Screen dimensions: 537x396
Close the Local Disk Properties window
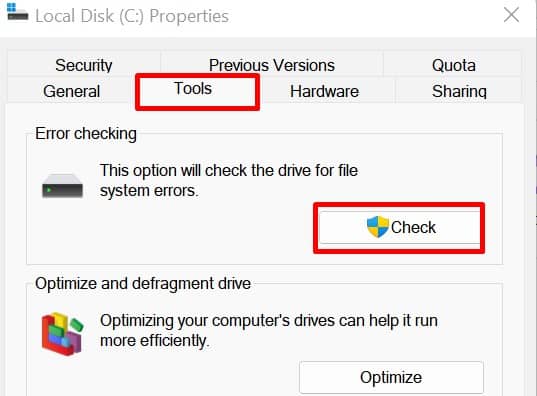coord(511,15)
